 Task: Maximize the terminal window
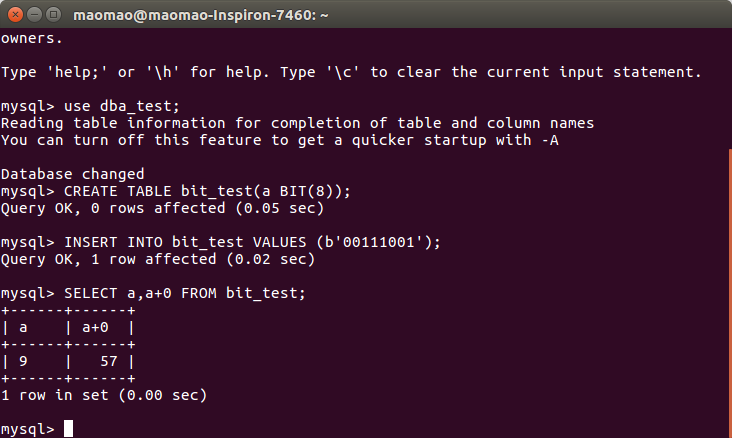coord(55,14)
